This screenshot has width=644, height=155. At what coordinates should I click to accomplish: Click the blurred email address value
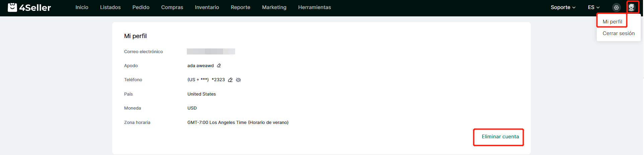click(x=211, y=51)
